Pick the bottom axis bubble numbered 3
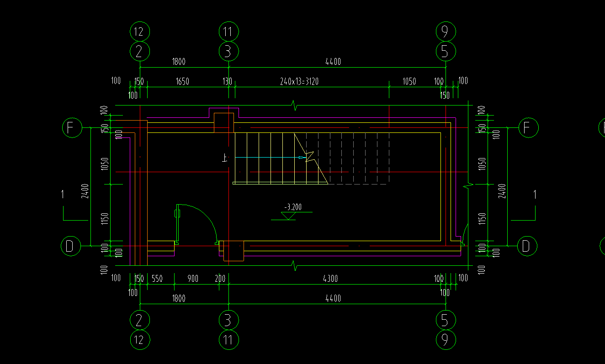Image resolution: width=605 pixels, height=364 pixels. [228, 320]
